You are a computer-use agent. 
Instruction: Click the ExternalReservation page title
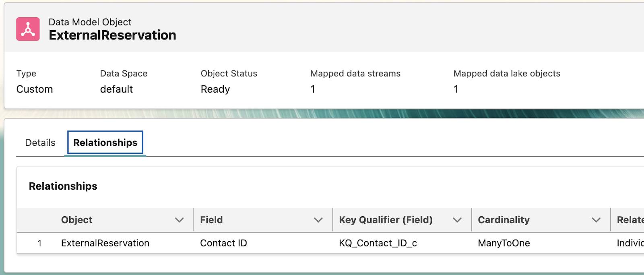point(112,35)
